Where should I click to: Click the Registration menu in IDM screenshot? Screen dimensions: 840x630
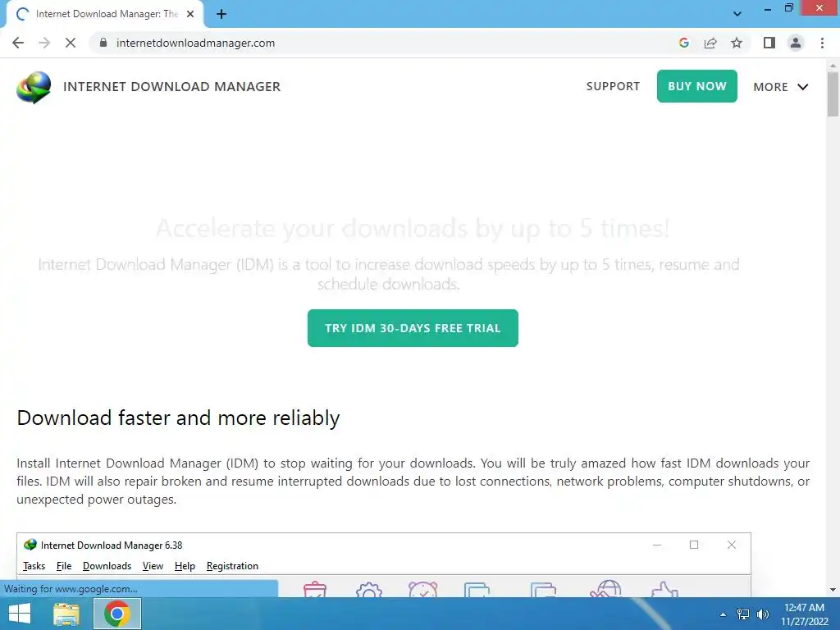click(232, 566)
